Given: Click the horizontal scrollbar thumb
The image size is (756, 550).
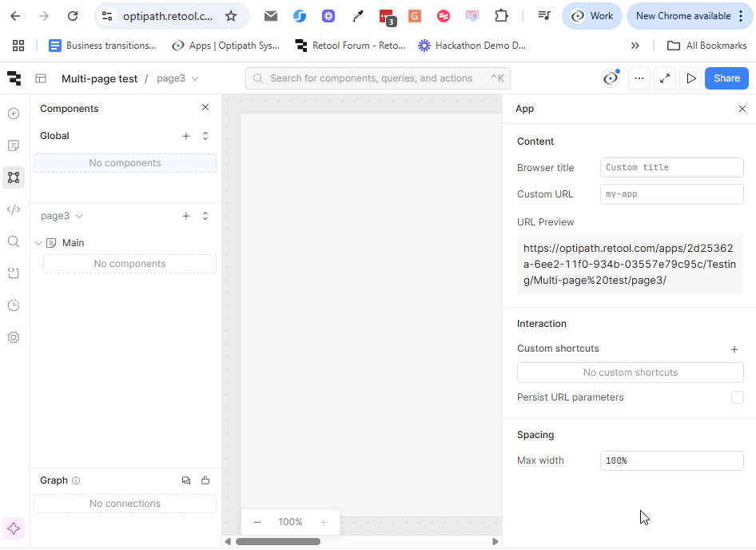Looking at the screenshot, I should click(x=278, y=542).
